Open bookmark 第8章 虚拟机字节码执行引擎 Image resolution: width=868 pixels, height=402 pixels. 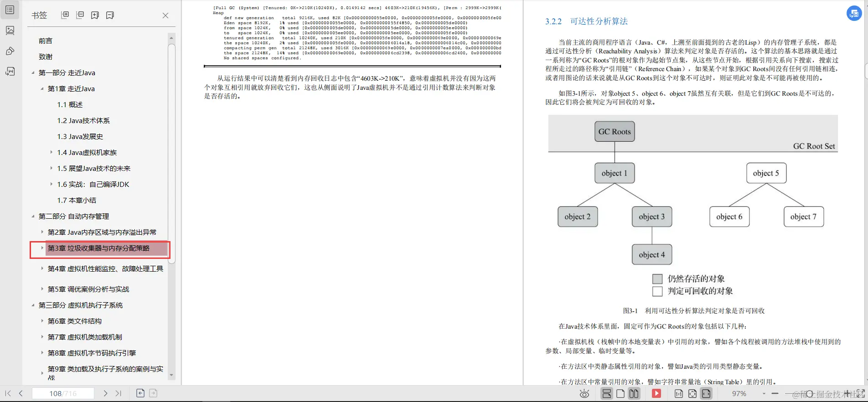click(92, 353)
